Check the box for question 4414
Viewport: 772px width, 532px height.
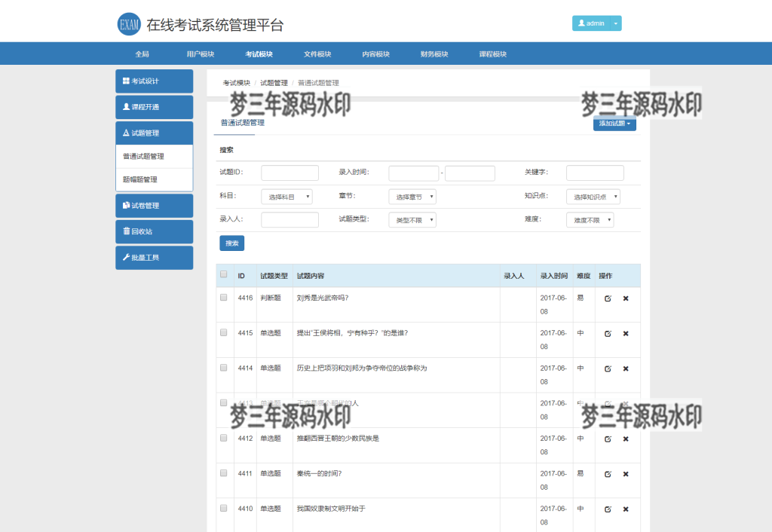point(223,368)
